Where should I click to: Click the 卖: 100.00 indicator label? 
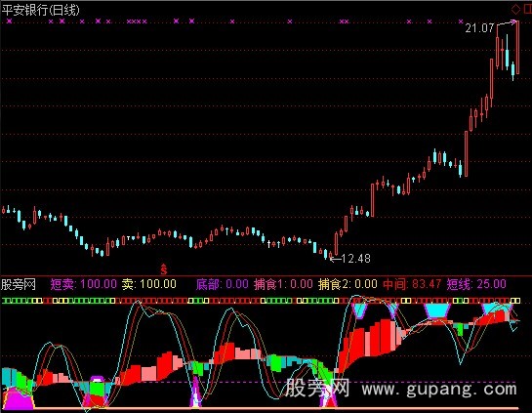[149, 284]
